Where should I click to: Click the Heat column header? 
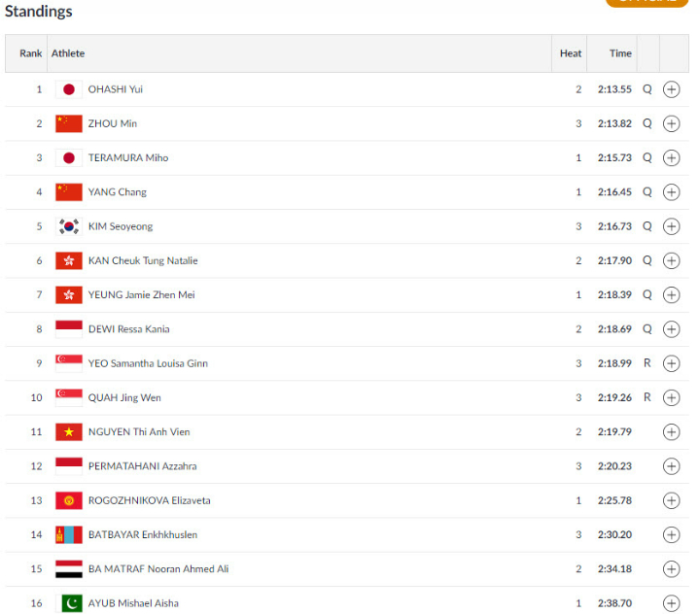(x=571, y=53)
